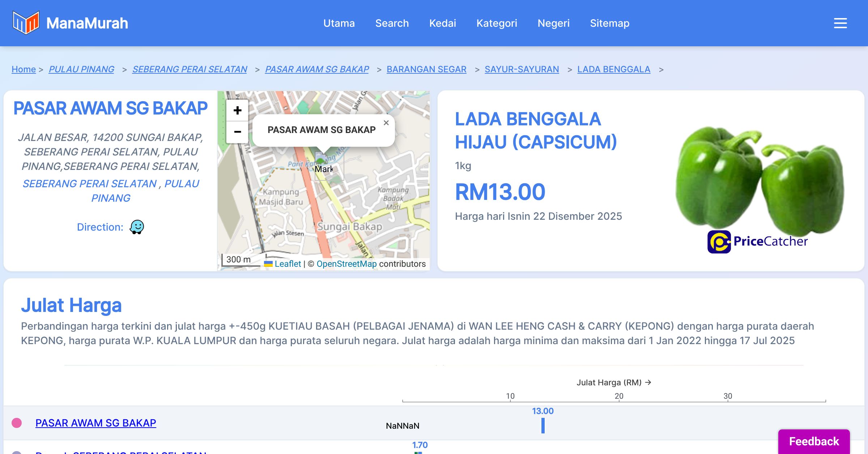The width and height of the screenshot is (868, 454).
Task: Click the pink dot beside PASAR AWAM SG BAKAP
Action: point(17,423)
